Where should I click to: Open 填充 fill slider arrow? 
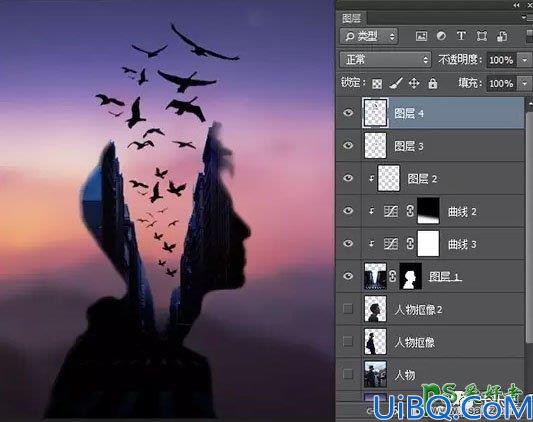pyautogui.click(x=524, y=83)
